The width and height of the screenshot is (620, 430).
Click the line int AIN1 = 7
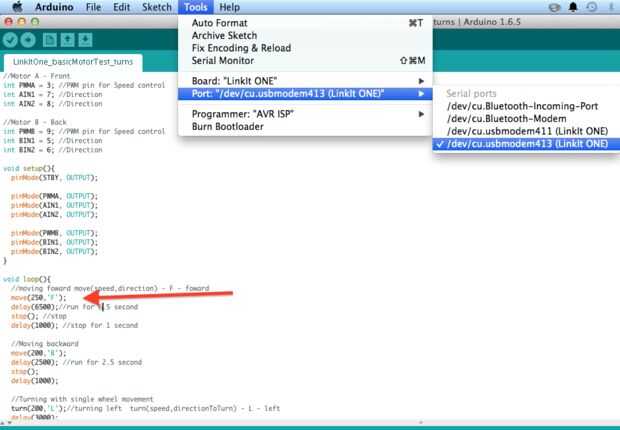tap(53, 95)
